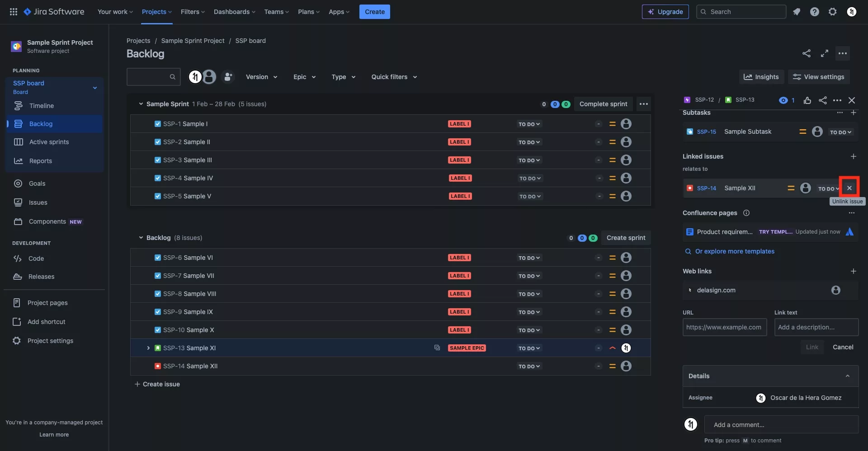Filter by the unassigned avatar in filter bar

(209, 77)
